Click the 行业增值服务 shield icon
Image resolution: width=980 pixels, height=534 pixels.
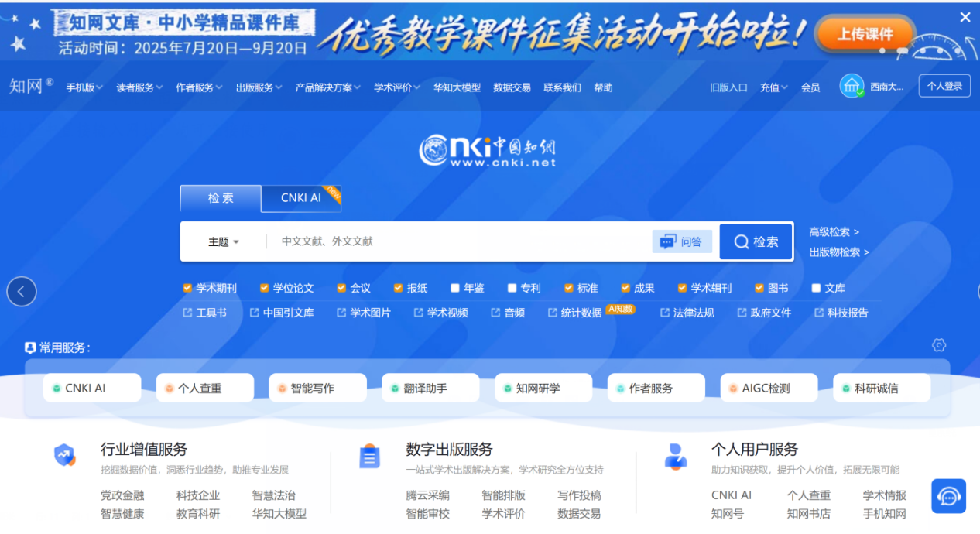[65, 455]
